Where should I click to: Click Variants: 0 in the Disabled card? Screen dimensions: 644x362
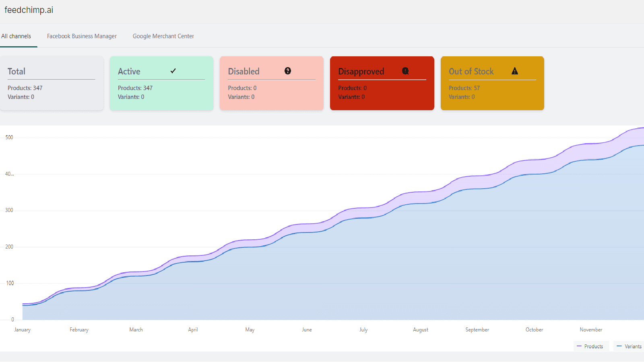(241, 97)
